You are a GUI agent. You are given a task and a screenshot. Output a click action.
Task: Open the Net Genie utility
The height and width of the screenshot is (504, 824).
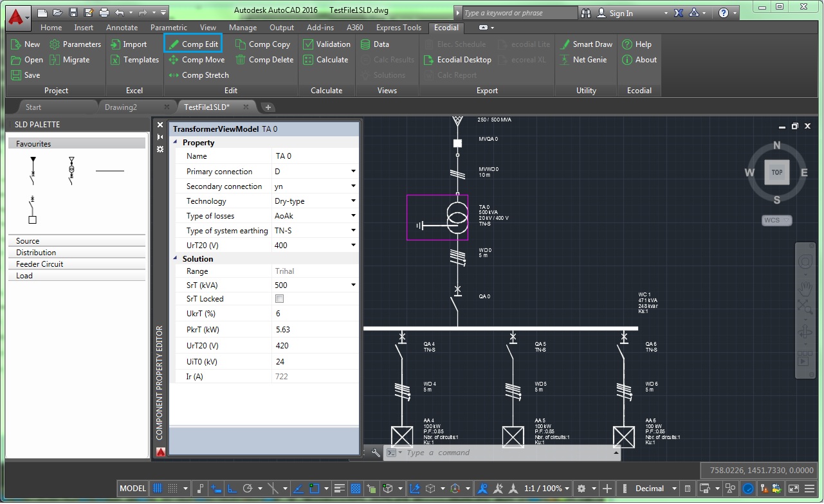point(583,60)
